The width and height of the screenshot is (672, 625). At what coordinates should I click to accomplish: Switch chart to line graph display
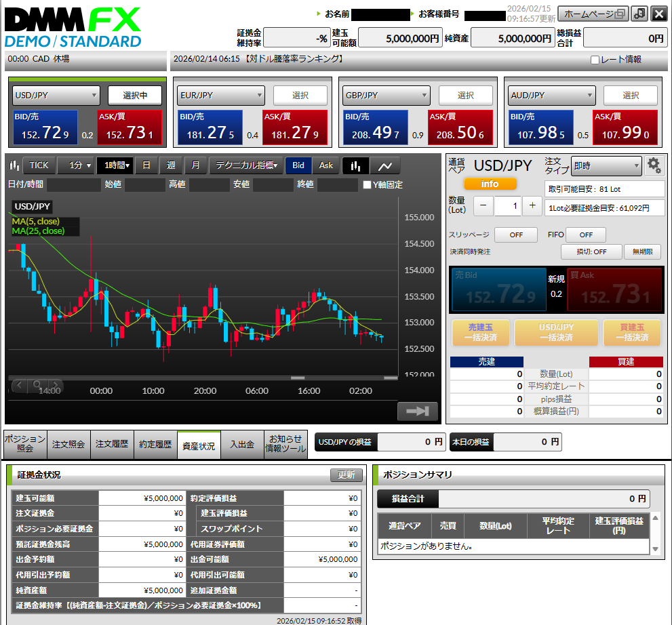[x=384, y=165]
